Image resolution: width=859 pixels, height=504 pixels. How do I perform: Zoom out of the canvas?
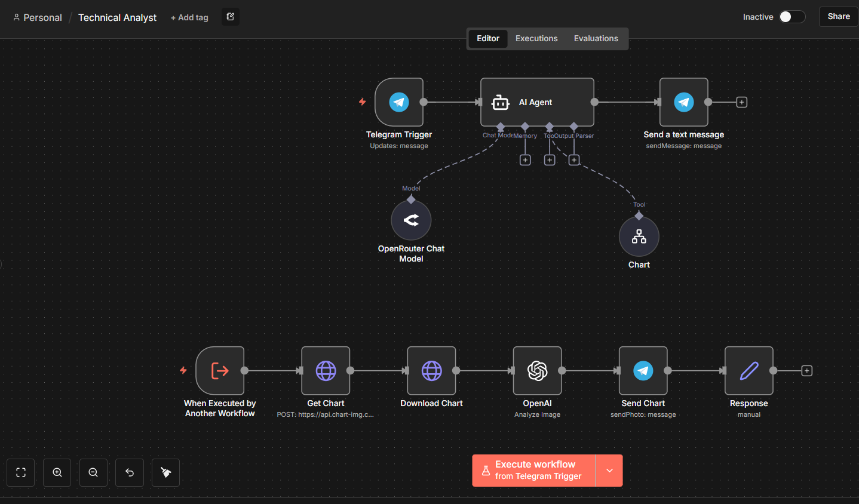point(93,472)
